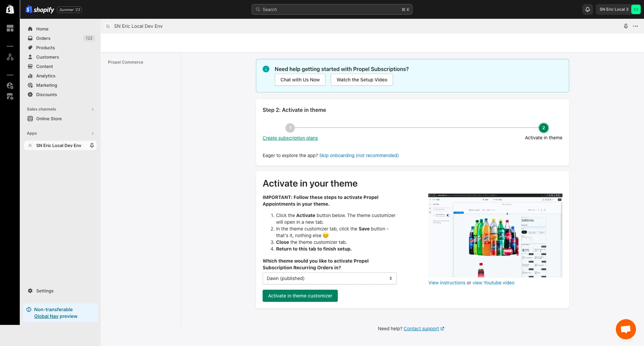Viewport: 644px width, 346px height.
Task: Click Propel Commerce label
Action: (125, 62)
